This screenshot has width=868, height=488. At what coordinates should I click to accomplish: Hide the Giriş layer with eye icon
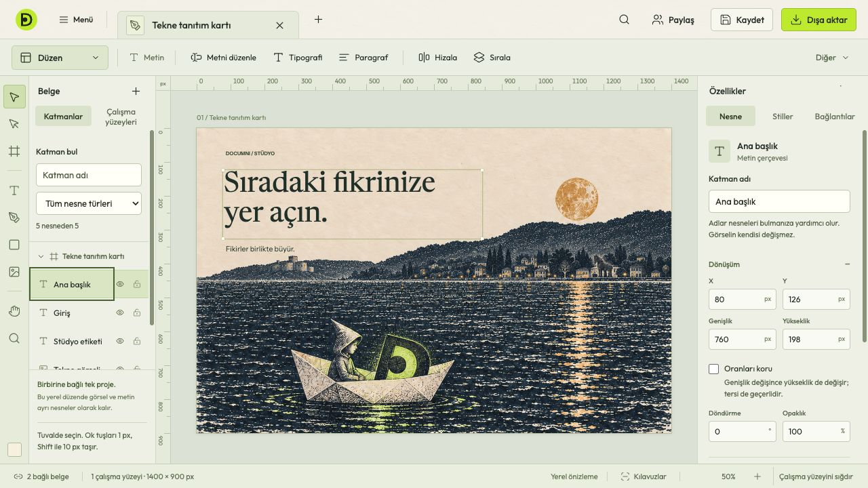(120, 313)
